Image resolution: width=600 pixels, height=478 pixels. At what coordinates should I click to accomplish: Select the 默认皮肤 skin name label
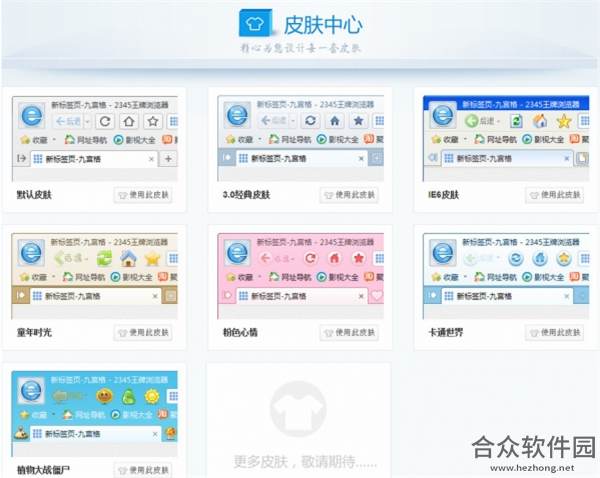click(x=34, y=195)
